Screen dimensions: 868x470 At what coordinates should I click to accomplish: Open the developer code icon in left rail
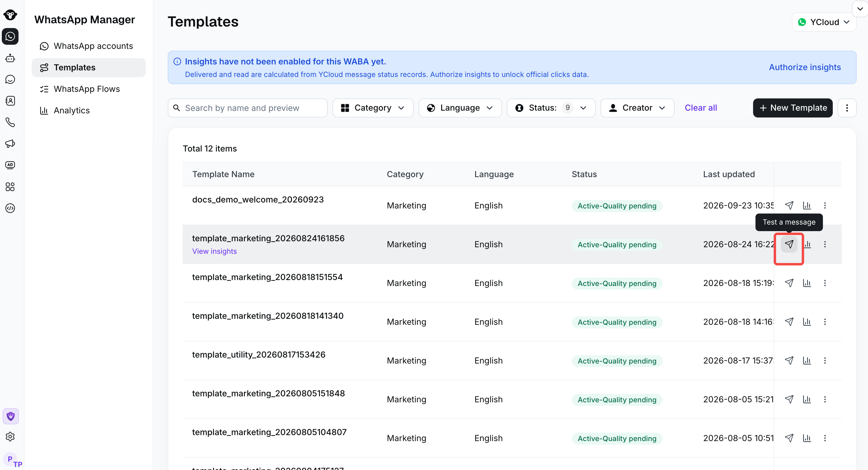[x=10, y=208]
